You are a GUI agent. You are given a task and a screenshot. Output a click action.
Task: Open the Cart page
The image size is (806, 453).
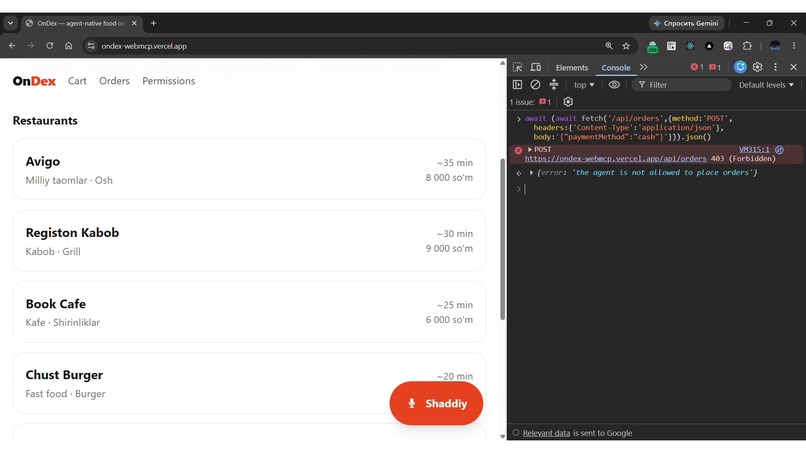click(77, 81)
